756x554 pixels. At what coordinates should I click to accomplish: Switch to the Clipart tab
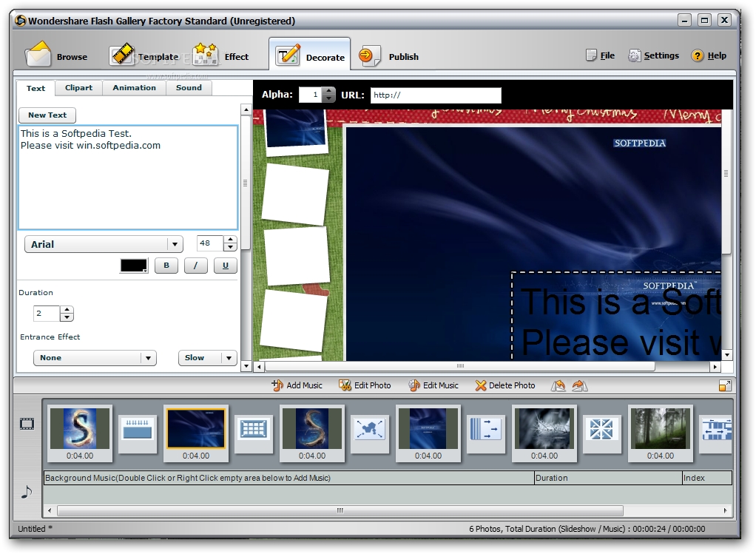click(78, 88)
